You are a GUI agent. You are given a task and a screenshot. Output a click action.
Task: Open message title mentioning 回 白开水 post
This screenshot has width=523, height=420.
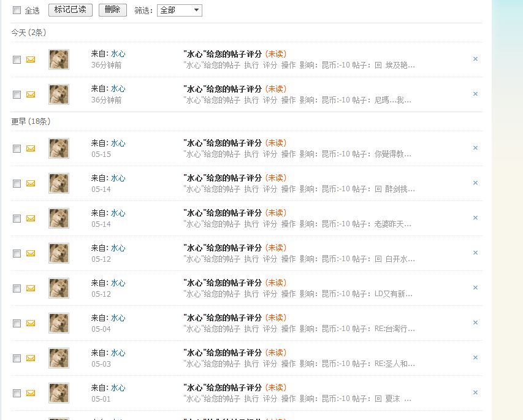235,248
